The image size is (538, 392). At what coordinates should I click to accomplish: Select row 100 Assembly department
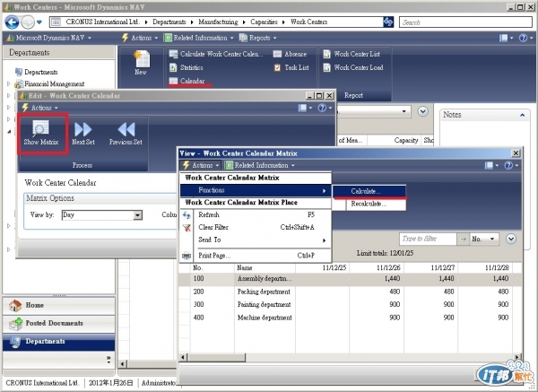pos(350,279)
